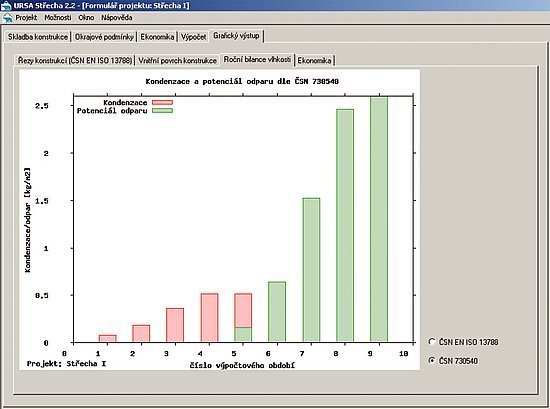Select the ČSN EN ISO 13788 radio button
This screenshot has width=550, height=409.
tap(432, 342)
